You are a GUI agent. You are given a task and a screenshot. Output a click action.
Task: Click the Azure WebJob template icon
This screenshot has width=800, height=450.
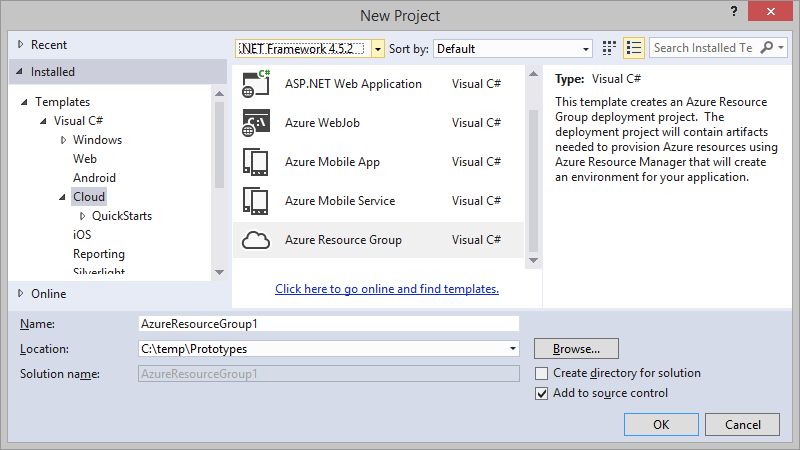pos(256,123)
